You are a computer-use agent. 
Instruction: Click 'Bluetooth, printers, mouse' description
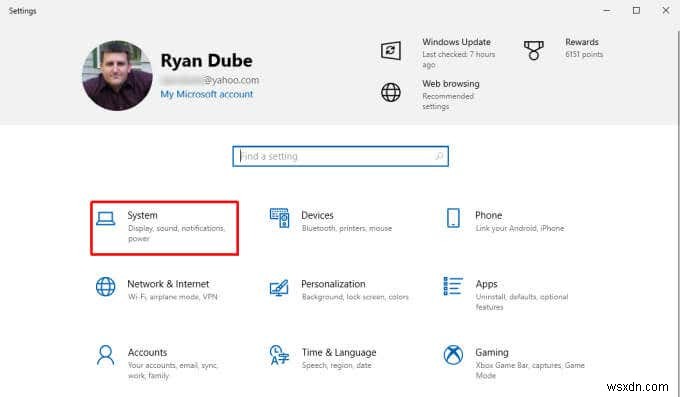[347, 228]
